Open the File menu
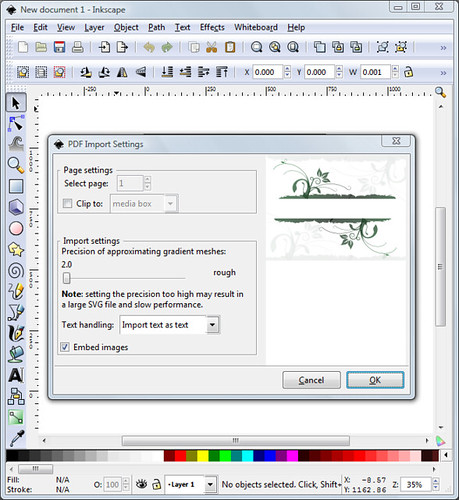This screenshot has width=459, height=500. pos(17,27)
